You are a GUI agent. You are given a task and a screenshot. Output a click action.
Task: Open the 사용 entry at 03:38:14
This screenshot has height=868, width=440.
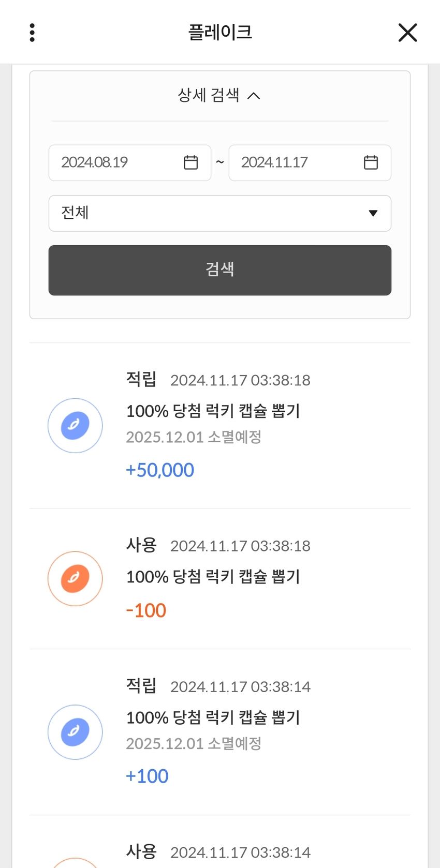[x=220, y=844]
